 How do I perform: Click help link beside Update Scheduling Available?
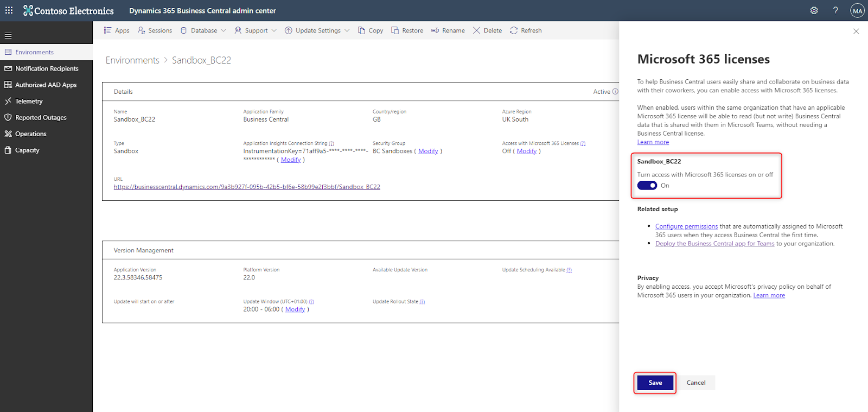pos(569,270)
